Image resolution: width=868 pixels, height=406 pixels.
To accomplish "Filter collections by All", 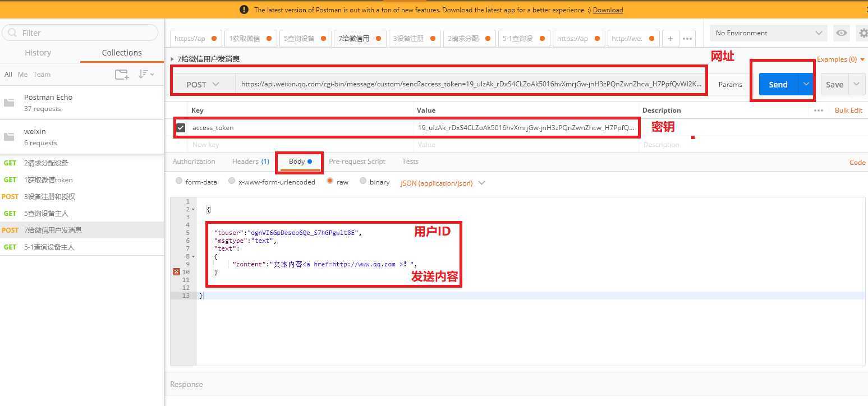I will coord(8,74).
